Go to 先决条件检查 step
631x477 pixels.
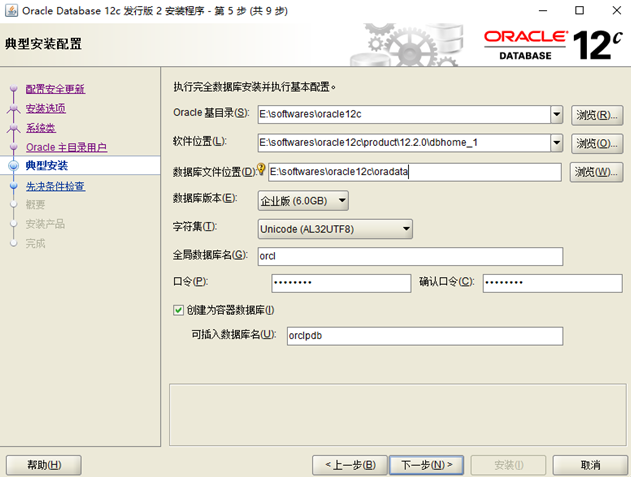coord(56,186)
